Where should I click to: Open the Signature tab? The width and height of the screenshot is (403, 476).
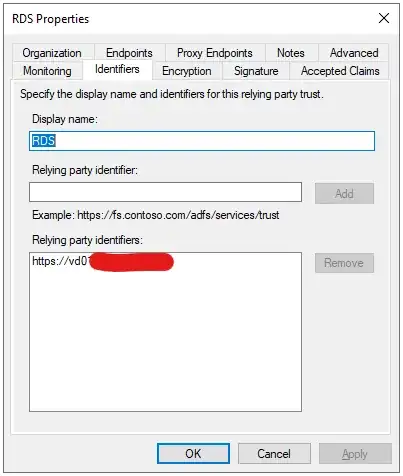(256, 71)
